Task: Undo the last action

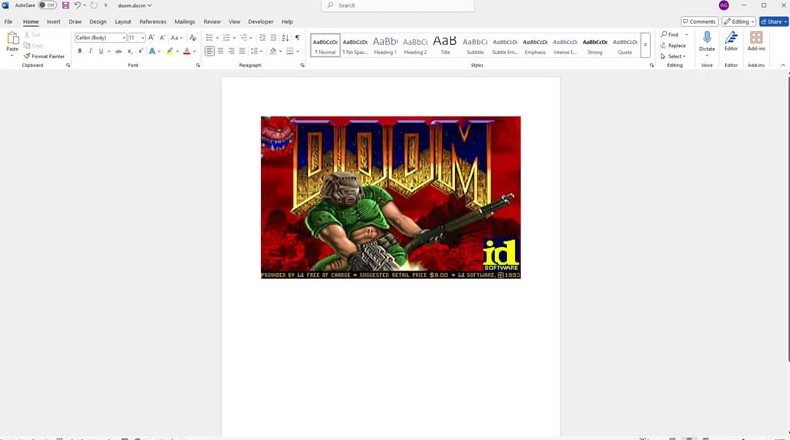Action: coord(78,5)
